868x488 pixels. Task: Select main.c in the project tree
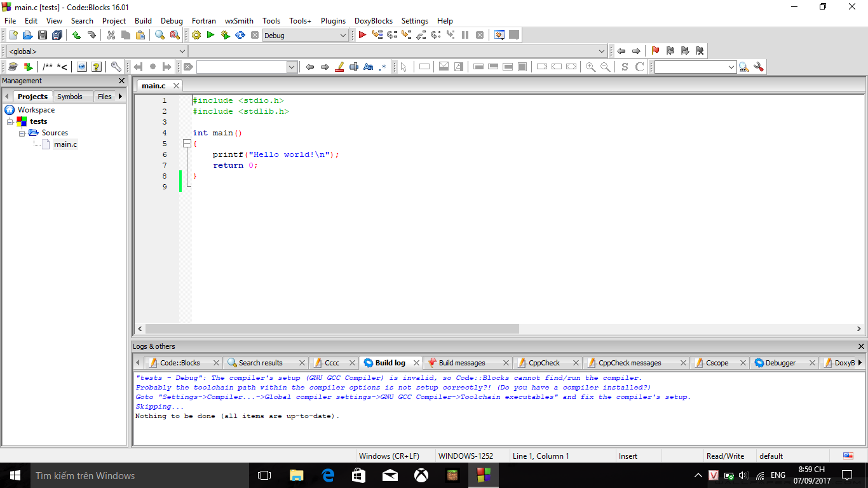(x=65, y=144)
